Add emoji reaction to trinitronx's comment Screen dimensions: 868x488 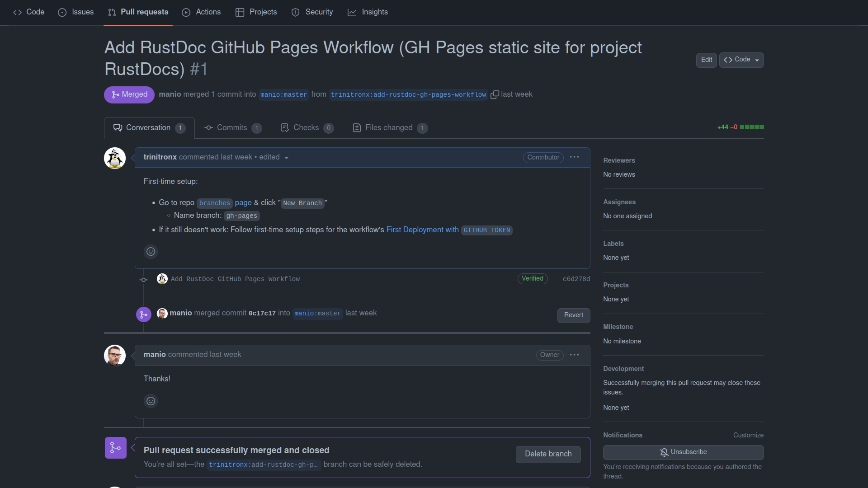[151, 252]
